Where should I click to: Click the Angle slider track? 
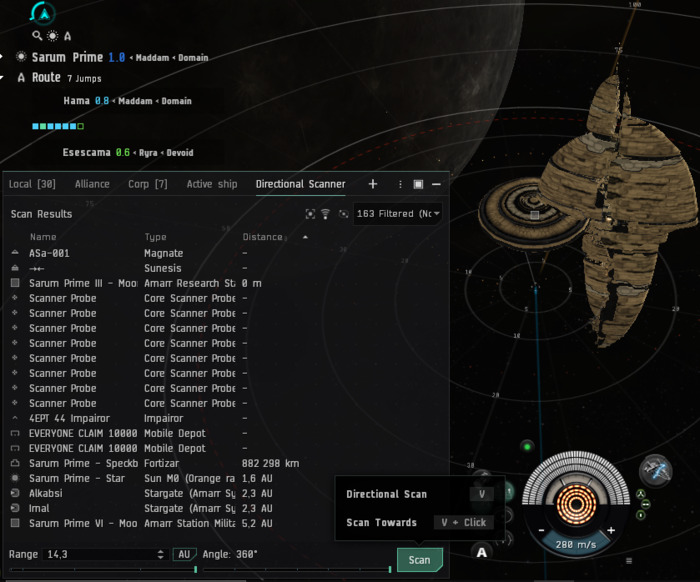(297, 570)
